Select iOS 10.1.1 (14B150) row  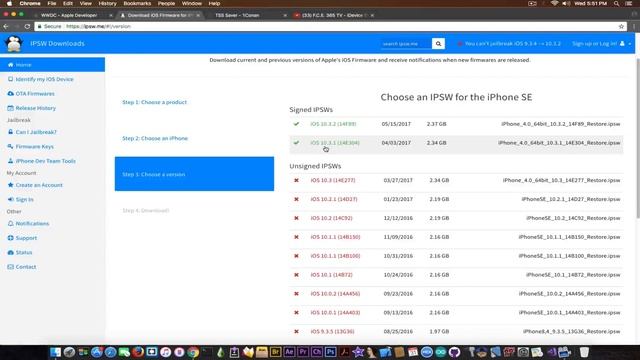click(456, 237)
